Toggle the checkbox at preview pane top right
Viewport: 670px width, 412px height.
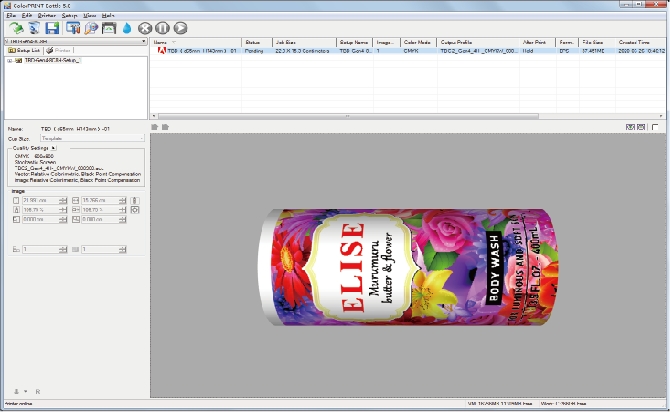[x=655, y=127]
